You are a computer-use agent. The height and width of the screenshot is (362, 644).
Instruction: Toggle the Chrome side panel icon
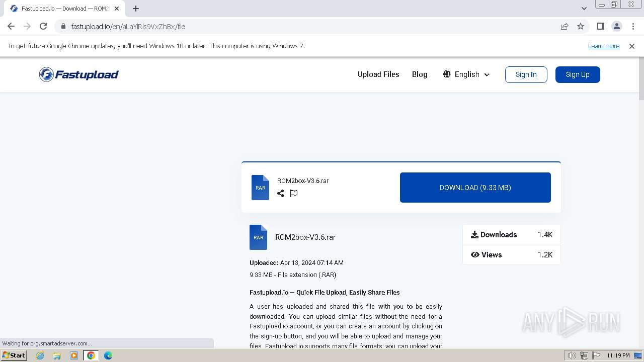click(x=601, y=26)
